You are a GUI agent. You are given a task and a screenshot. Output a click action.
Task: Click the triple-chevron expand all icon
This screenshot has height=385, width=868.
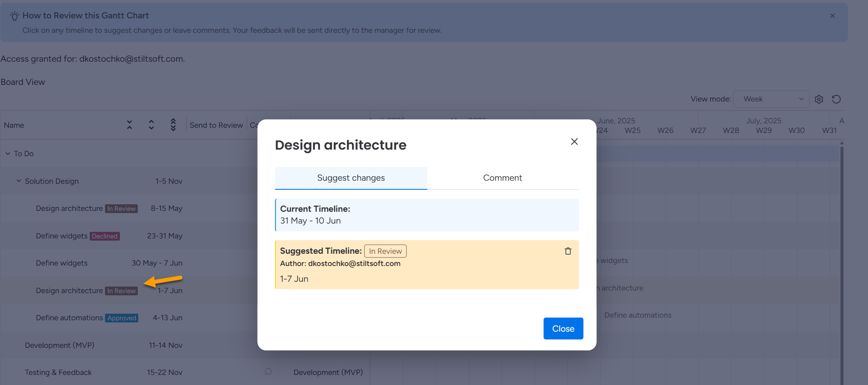click(173, 125)
